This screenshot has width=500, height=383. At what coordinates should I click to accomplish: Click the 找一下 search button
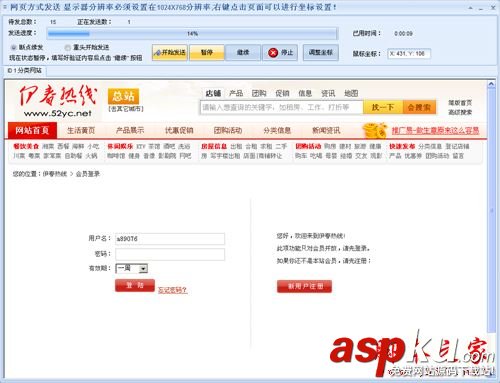point(383,107)
